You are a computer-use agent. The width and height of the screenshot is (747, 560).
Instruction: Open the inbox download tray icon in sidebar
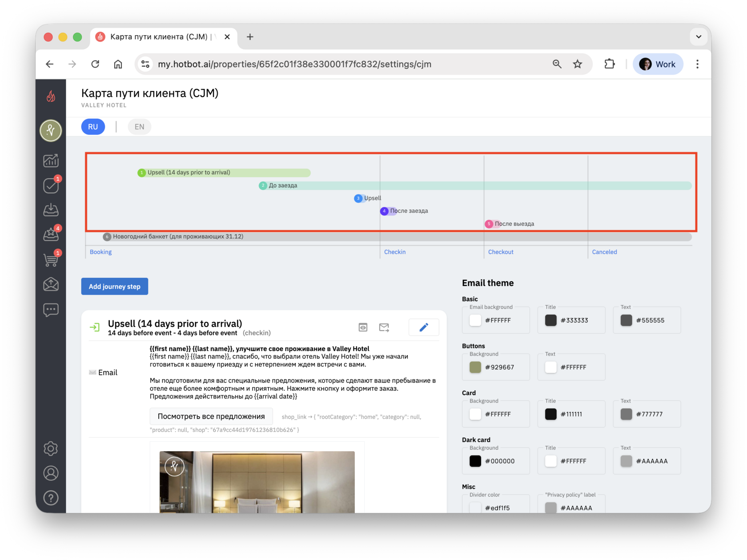[51, 210]
